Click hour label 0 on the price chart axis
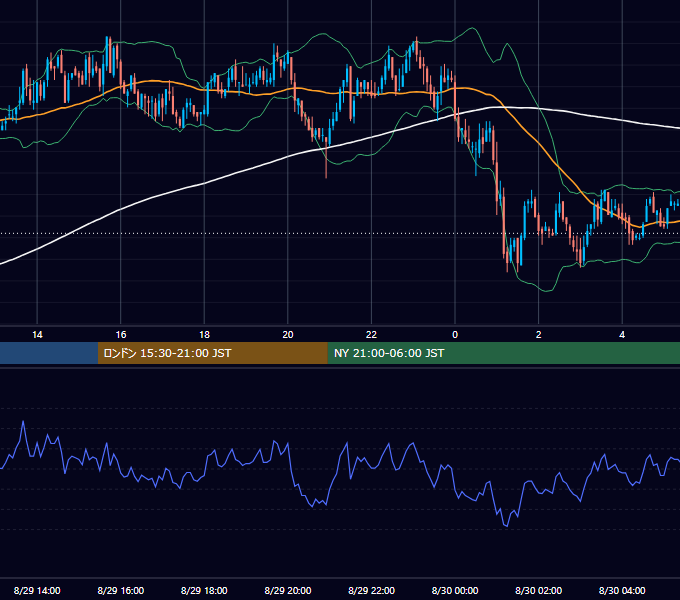Screen dimensions: 680x600 click(x=455, y=335)
